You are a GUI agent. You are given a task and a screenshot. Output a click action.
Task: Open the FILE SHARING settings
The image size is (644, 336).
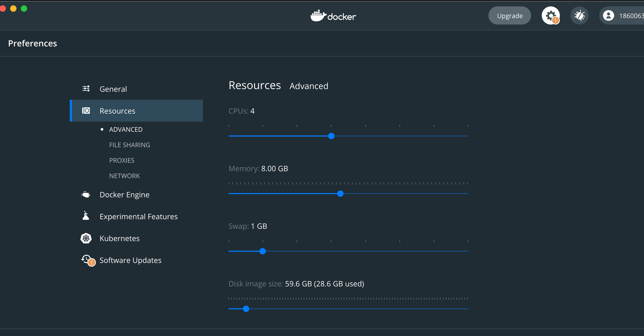pyautogui.click(x=129, y=145)
